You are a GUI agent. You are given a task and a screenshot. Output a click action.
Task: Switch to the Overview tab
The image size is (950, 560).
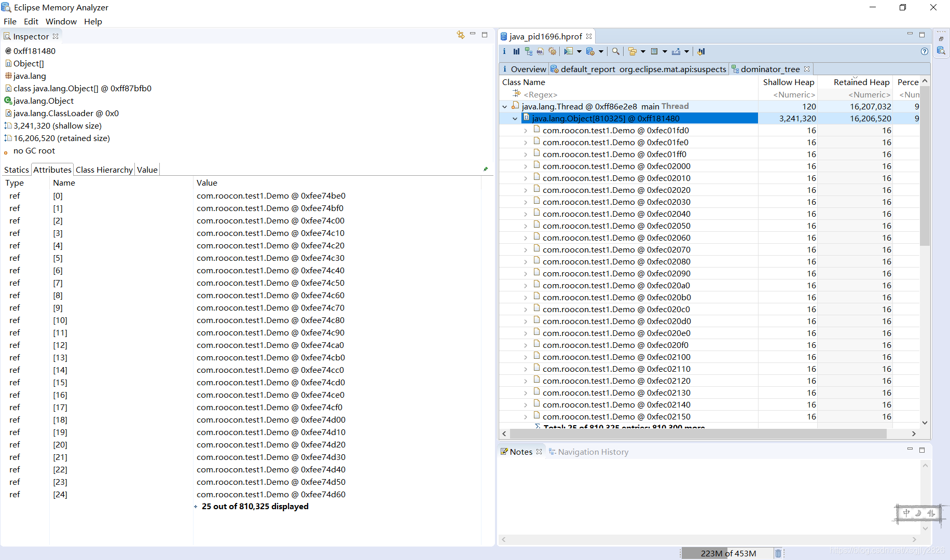point(524,69)
